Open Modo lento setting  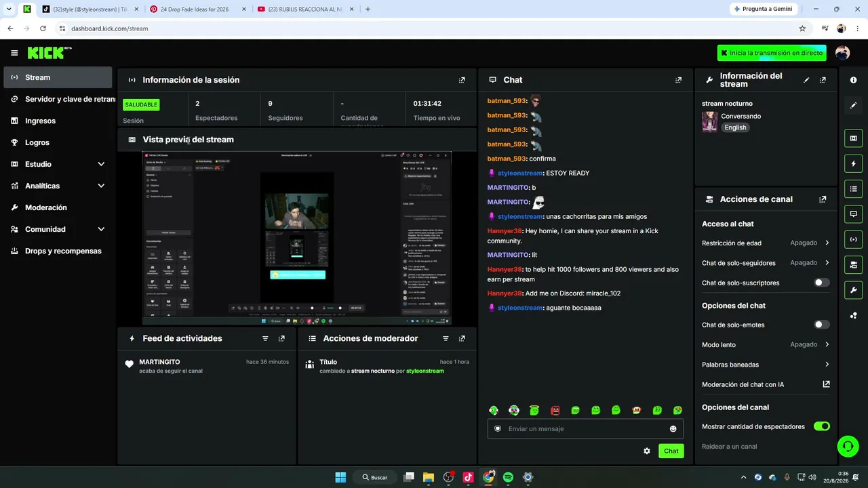pos(766,344)
